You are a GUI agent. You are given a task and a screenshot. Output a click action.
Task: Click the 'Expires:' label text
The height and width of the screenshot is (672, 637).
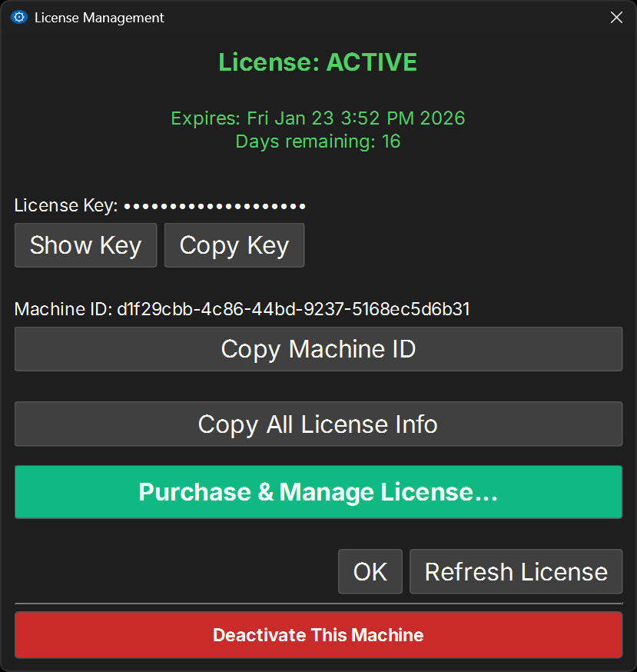pyautogui.click(x=204, y=118)
